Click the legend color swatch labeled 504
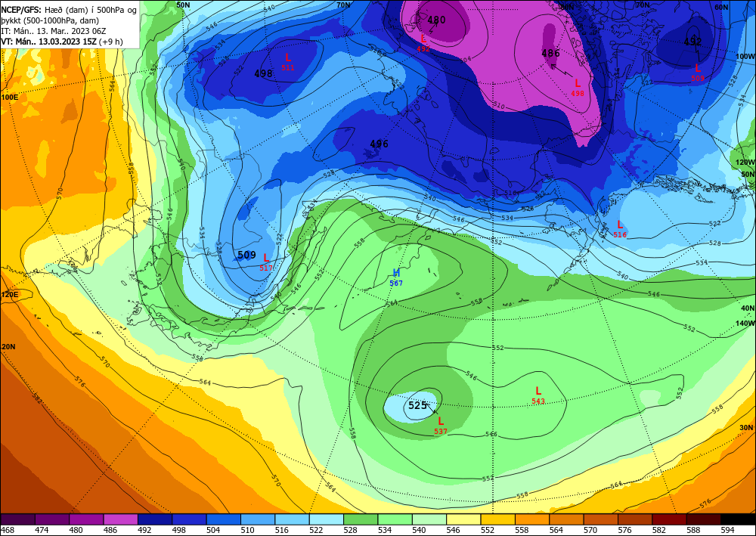Viewport: 756px width, 536px height. point(224,519)
